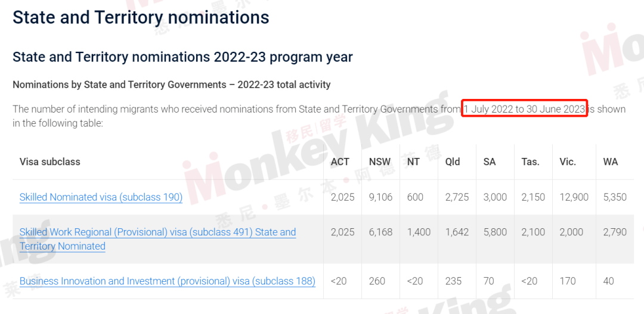Click the SA column header

[490, 161]
